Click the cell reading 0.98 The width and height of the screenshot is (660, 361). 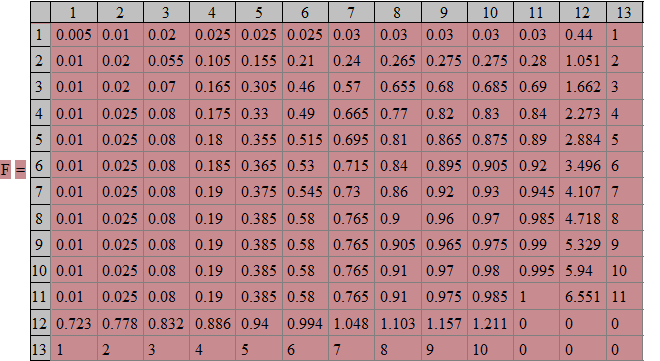(x=490, y=270)
